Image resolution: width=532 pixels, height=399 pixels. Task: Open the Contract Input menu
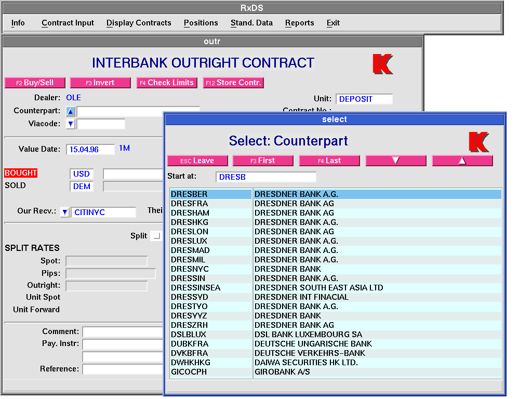click(68, 23)
